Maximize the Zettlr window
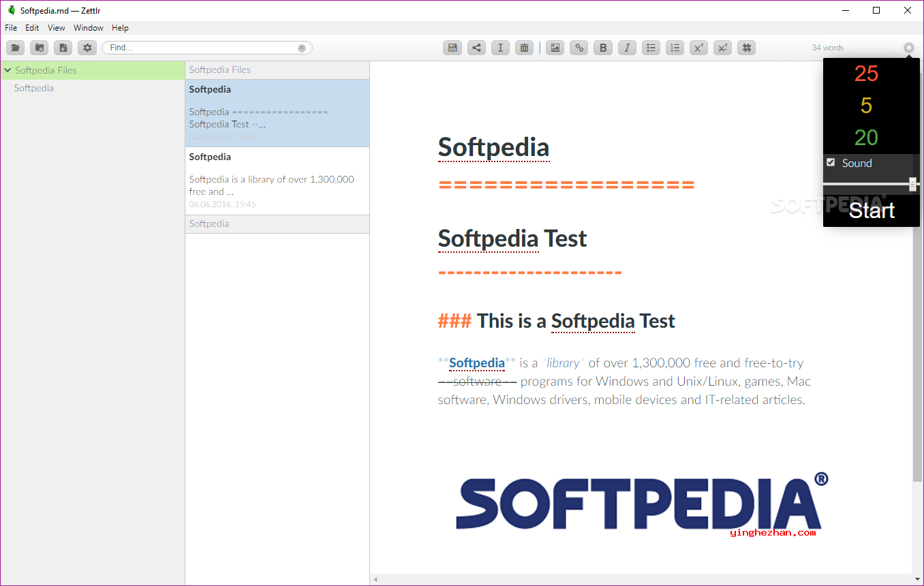924x586 pixels. click(876, 10)
